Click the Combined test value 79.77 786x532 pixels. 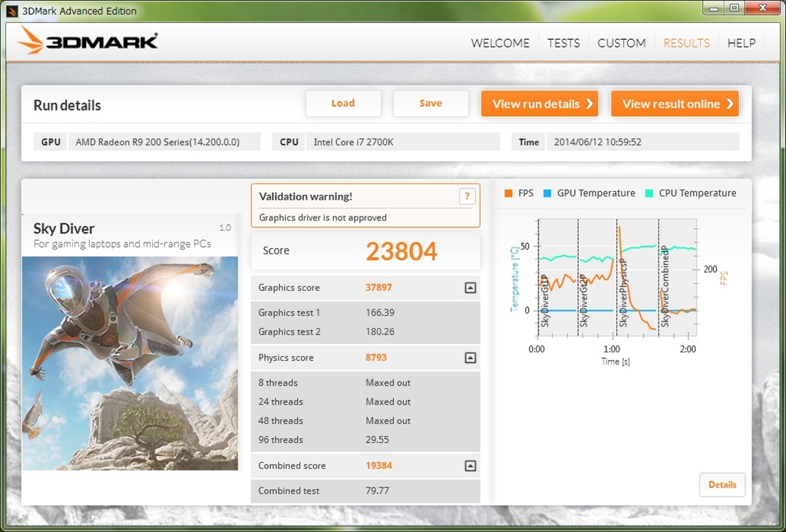click(x=378, y=491)
